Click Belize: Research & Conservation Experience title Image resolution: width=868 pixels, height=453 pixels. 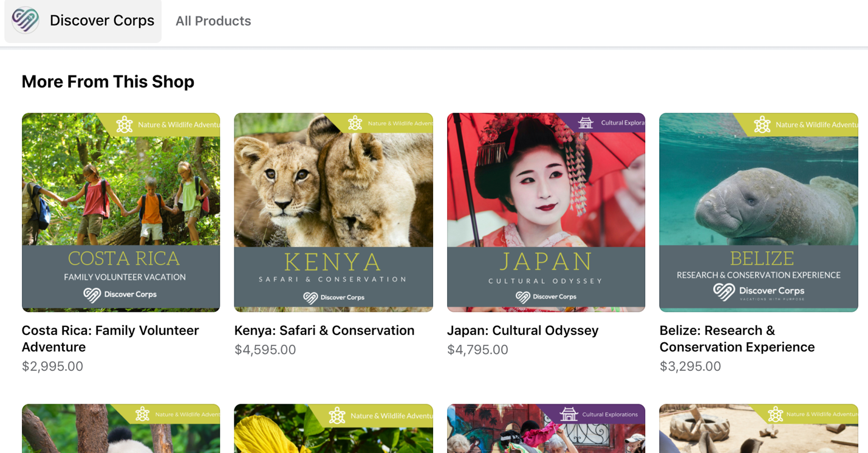(737, 339)
